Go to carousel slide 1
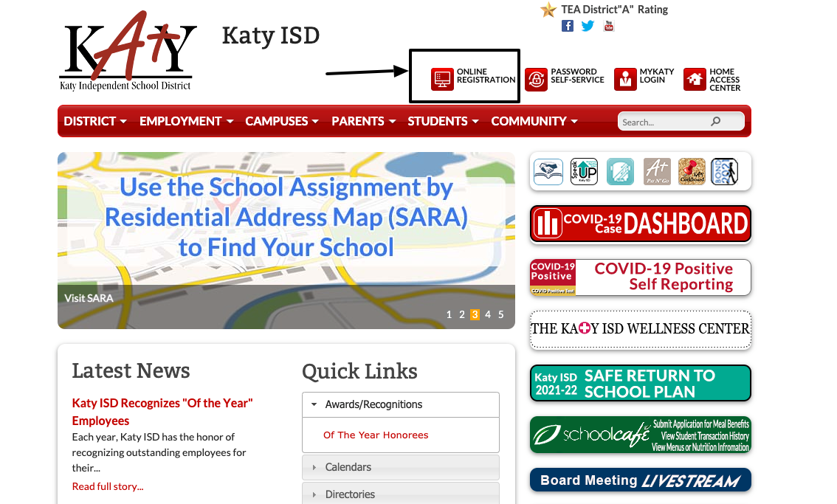Image resolution: width=837 pixels, height=504 pixels. point(449,314)
